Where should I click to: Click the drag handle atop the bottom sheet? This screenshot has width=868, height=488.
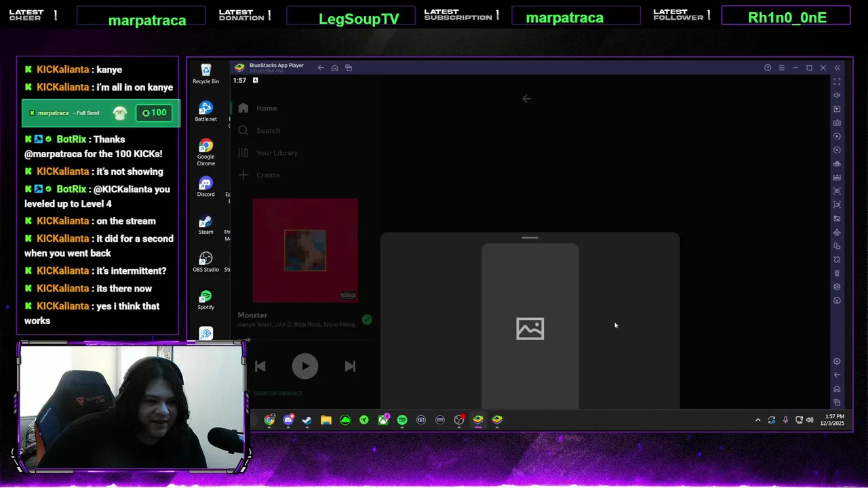(530, 238)
